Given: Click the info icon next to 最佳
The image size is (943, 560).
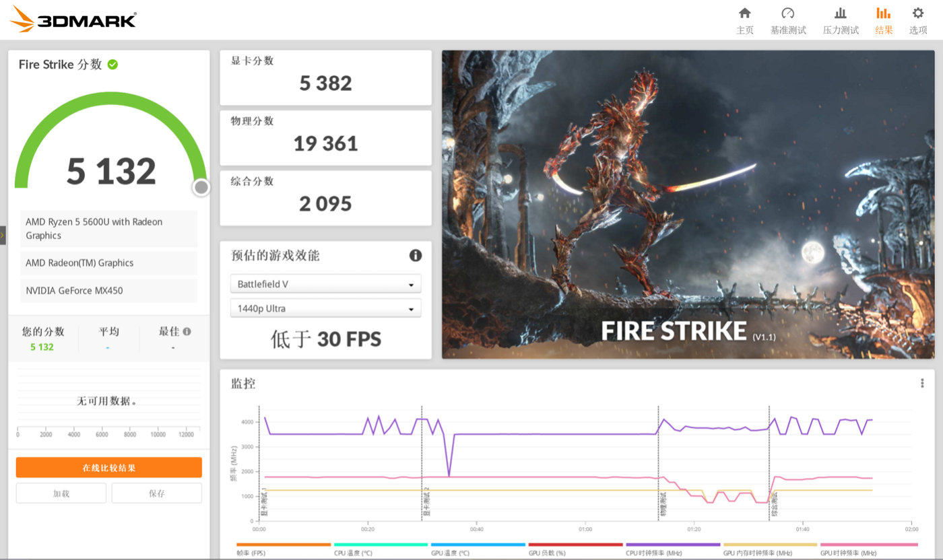Looking at the screenshot, I should [187, 331].
